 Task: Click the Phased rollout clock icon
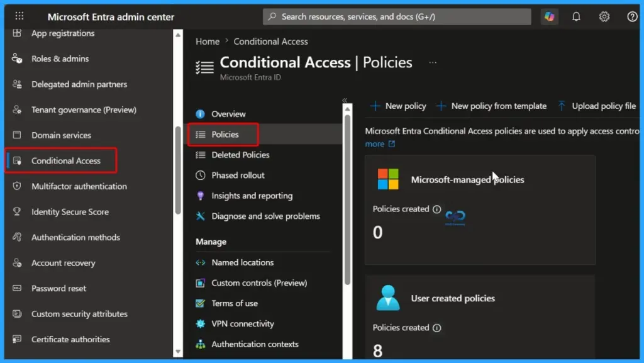(x=200, y=176)
